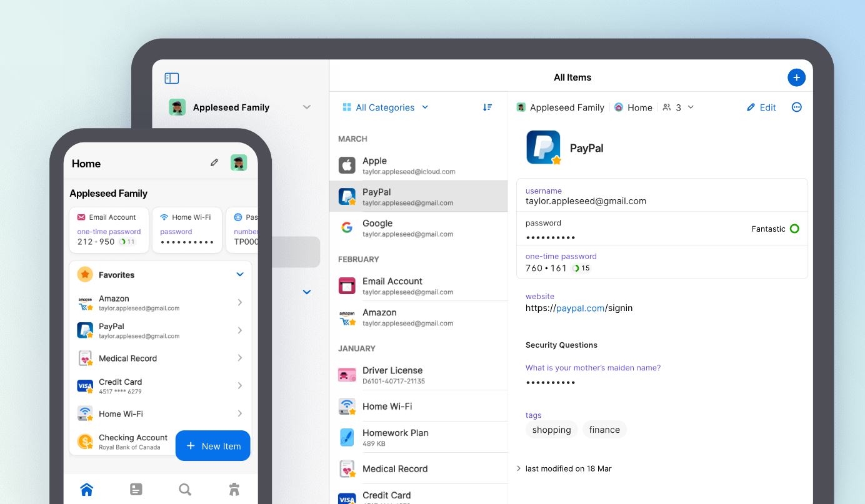The height and width of the screenshot is (504, 865).
Task: Select the PayPal row in tablet item list
Action: tap(418, 196)
